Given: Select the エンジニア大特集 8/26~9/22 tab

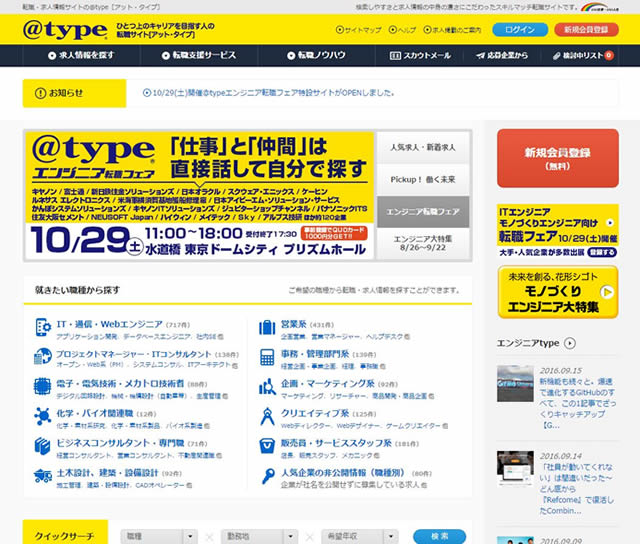Looking at the screenshot, I should (x=422, y=243).
